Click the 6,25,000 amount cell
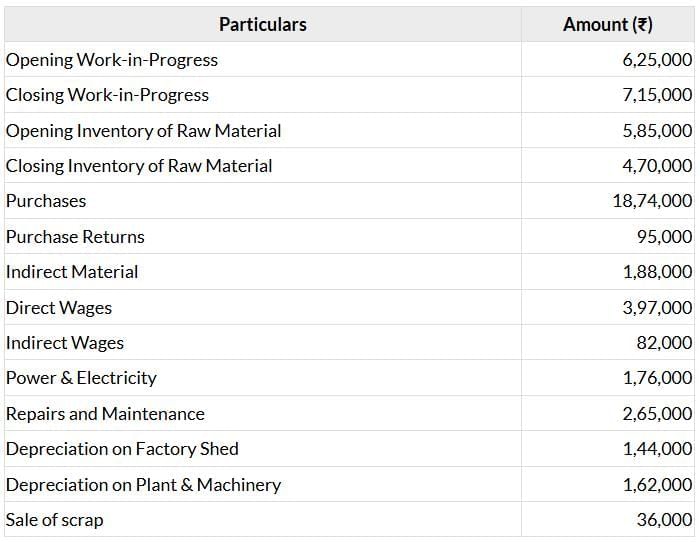Viewport: 700px width, 542px height. tap(656, 60)
